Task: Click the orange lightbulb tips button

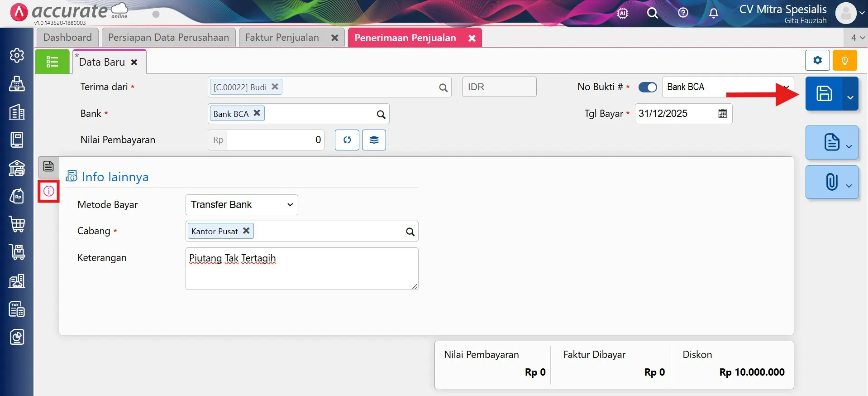Action: click(844, 60)
